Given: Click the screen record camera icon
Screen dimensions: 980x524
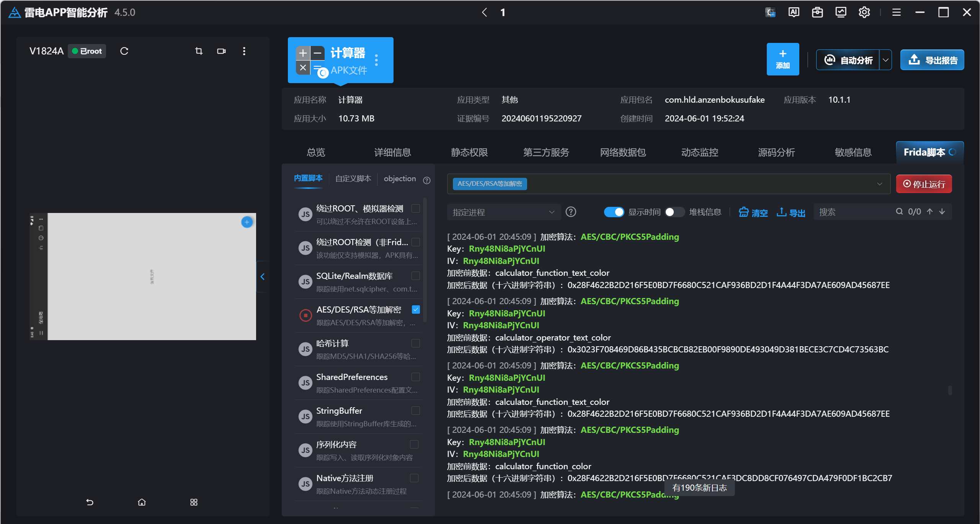Looking at the screenshot, I should 221,51.
